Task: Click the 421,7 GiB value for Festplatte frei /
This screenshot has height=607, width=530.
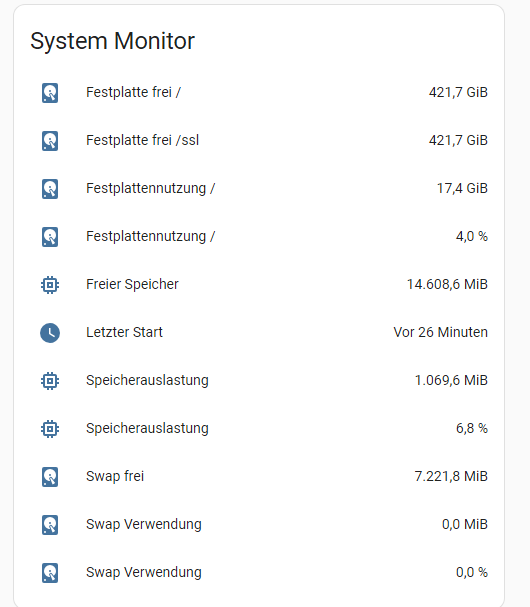Action: [458, 92]
